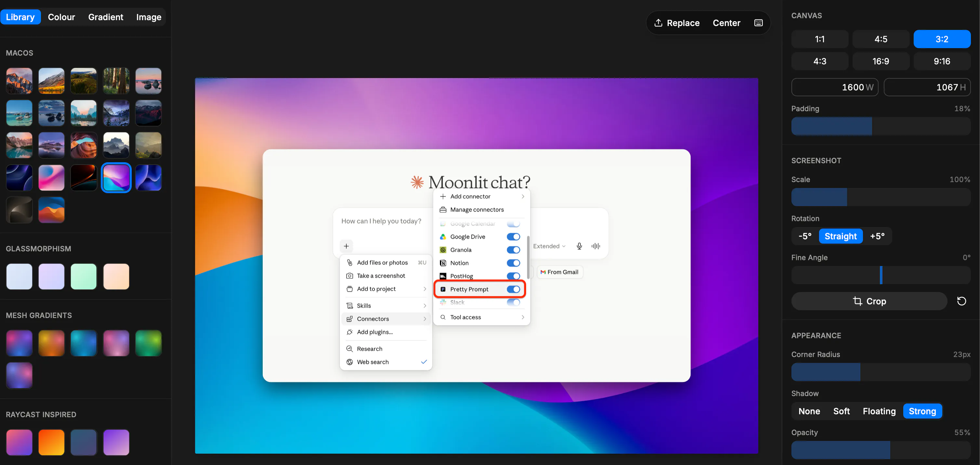Click the microphone icon in the chat box
Image resolution: width=980 pixels, height=465 pixels.
(579, 246)
